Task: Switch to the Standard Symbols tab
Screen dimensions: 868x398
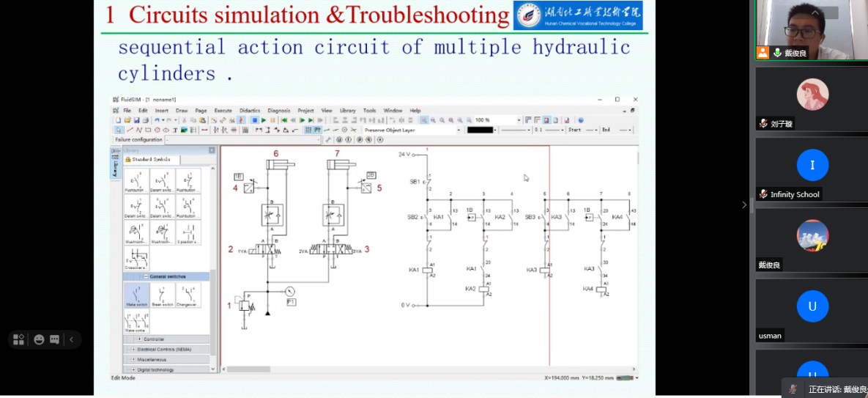Action: [x=151, y=159]
